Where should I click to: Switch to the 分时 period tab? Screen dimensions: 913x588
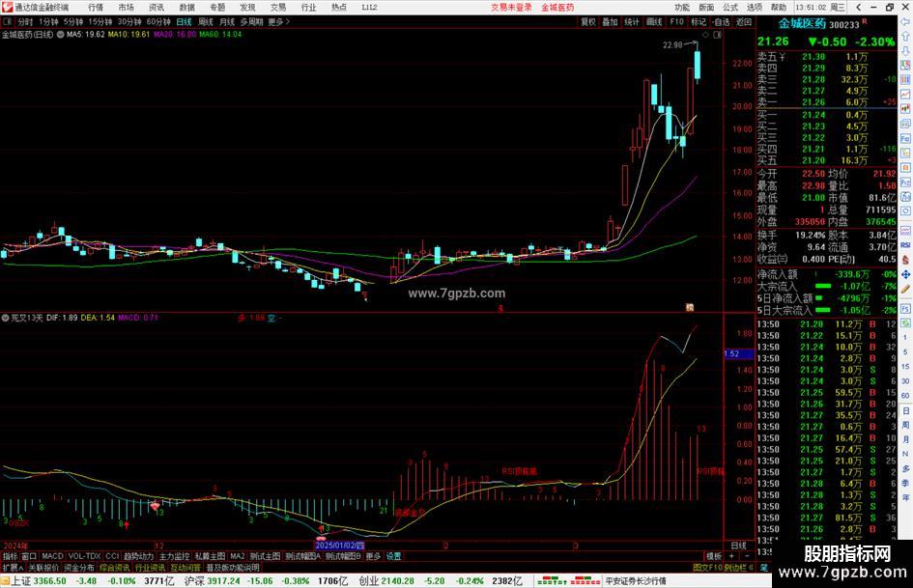coord(25,21)
